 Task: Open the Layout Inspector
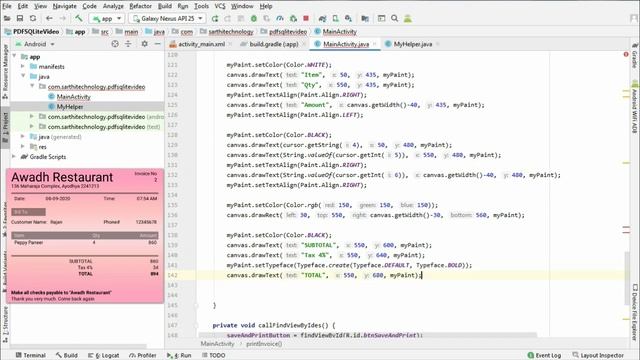(x=598, y=355)
